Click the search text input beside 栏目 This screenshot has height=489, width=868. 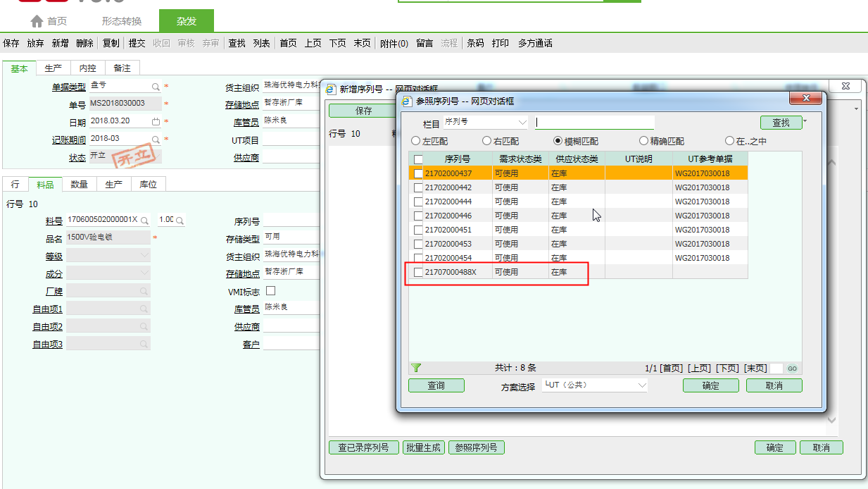(595, 123)
